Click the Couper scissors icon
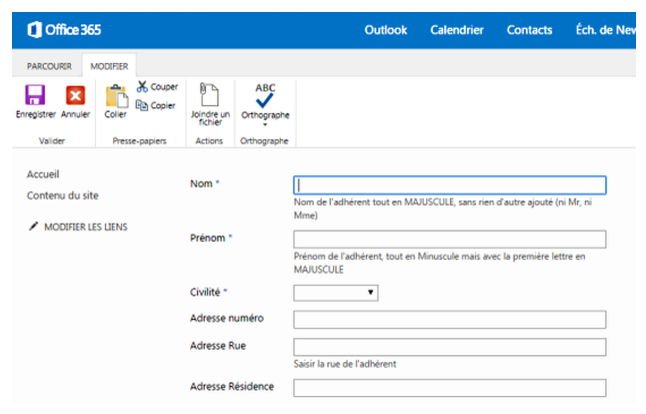The height and width of the screenshot is (414, 646). tap(142, 87)
